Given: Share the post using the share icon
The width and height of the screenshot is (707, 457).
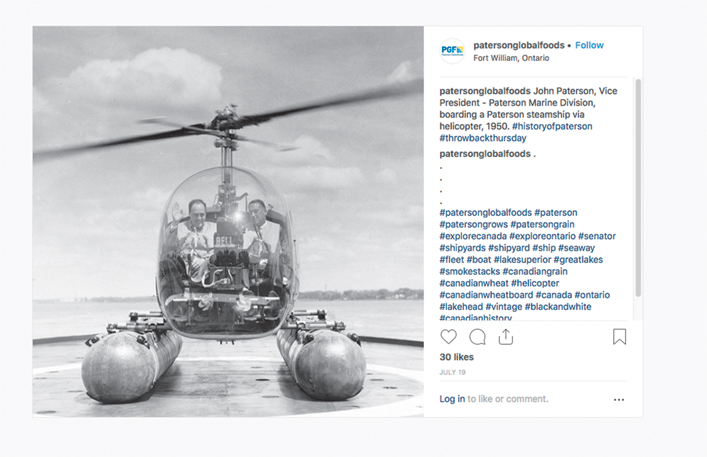Looking at the screenshot, I should pos(506,337).
